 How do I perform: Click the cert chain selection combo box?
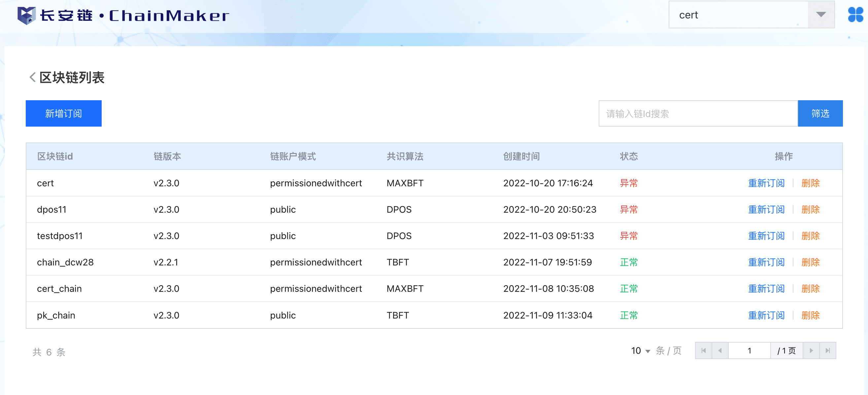coord(738,15)
